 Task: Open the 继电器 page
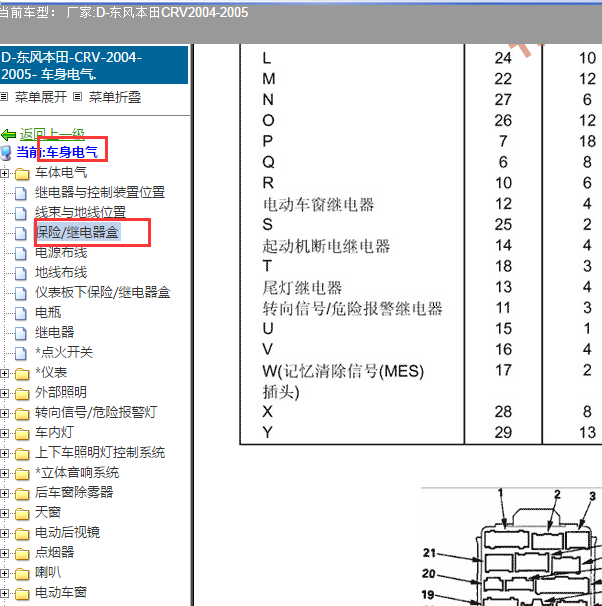coord(54,332)
